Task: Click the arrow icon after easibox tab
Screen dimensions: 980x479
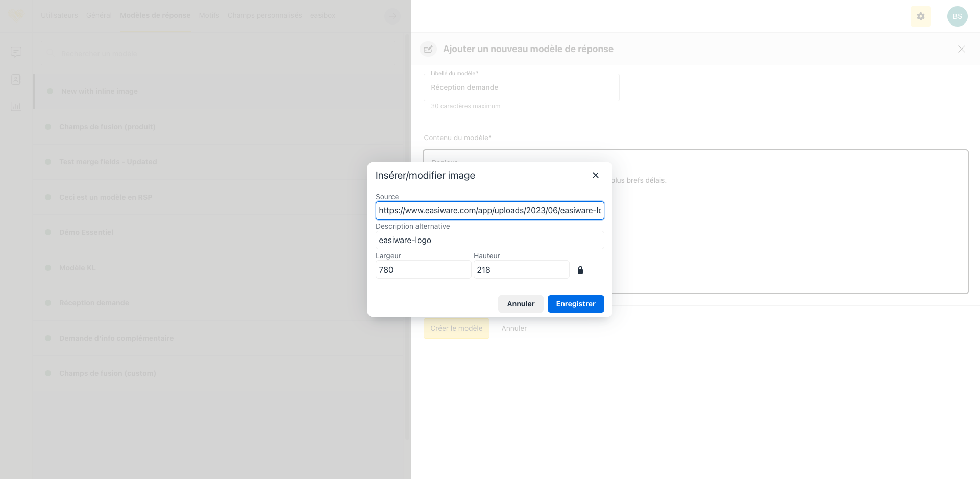Action: [391, 16]
